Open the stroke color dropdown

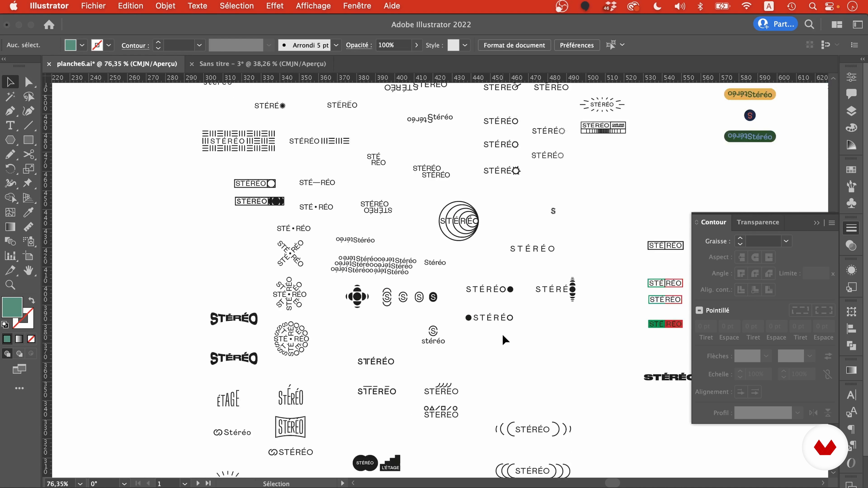point(108,45)
